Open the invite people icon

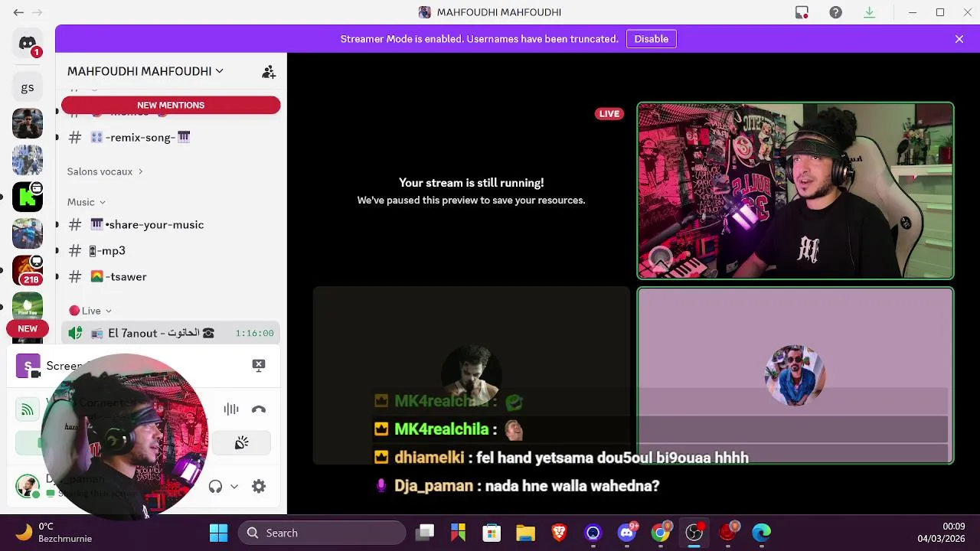(269, 72)
